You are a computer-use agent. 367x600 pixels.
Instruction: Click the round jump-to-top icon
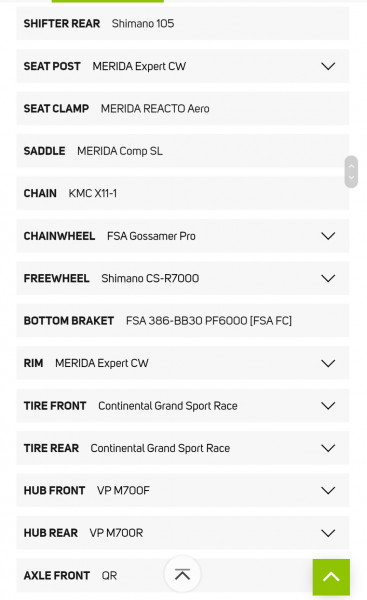(x=182, y=574)
